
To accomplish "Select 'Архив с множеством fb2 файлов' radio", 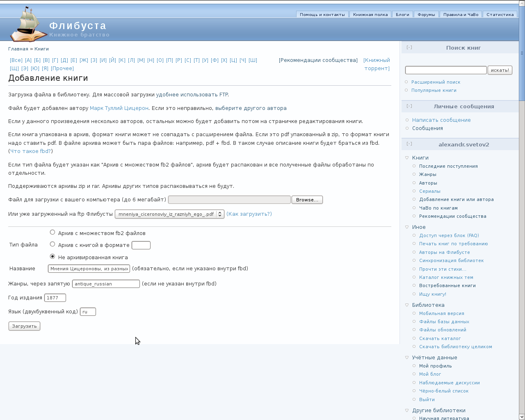I will pyautogui.click(x=52, y=232).
